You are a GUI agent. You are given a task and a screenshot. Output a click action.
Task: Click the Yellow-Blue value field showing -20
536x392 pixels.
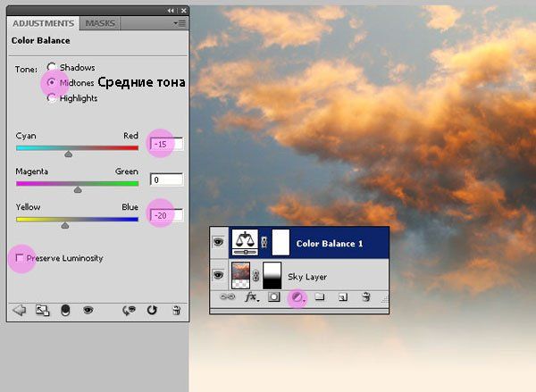(166, 215)
